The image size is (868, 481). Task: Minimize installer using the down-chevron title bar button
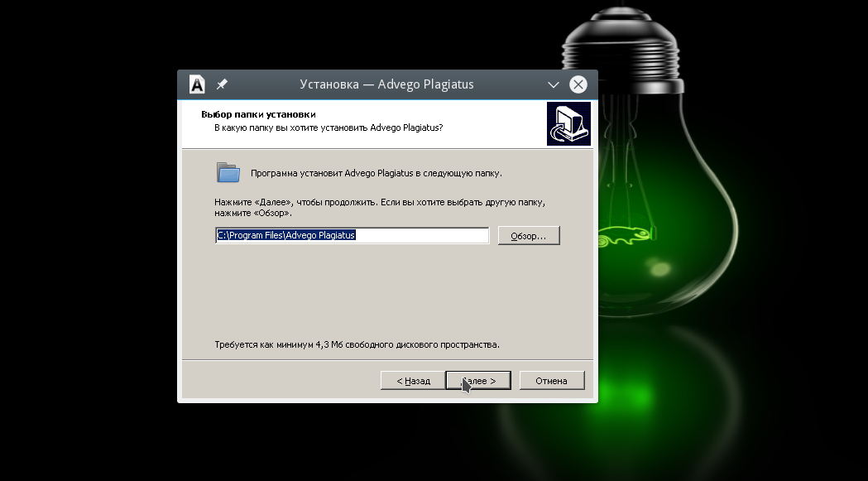pos(553,84)
